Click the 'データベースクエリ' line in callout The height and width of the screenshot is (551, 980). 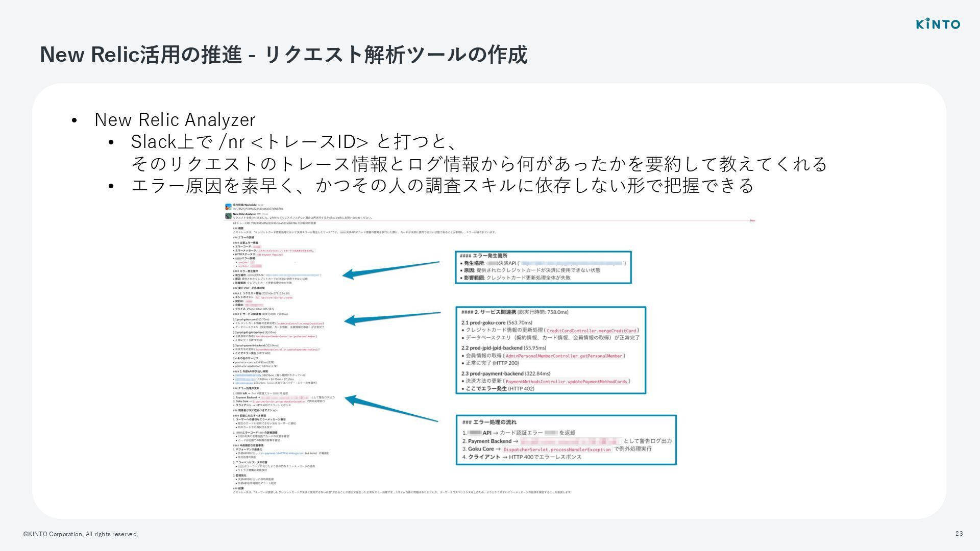[550, 338]
